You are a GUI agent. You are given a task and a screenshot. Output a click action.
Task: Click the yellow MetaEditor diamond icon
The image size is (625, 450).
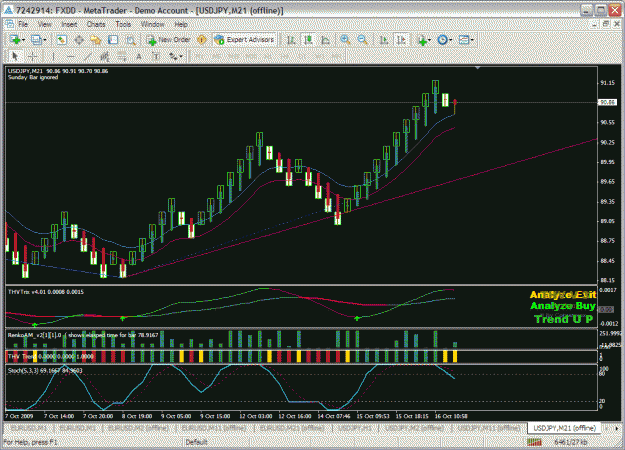tap(202, 40)
